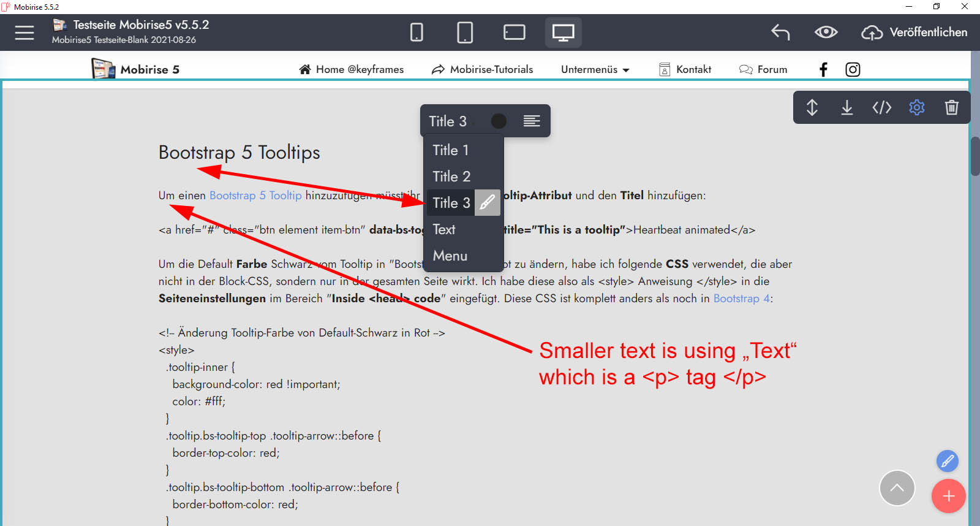The height and width of the screenshot is (526, 980).
Task: Open the Title 3 style dropdown
Action: point(448,121)
